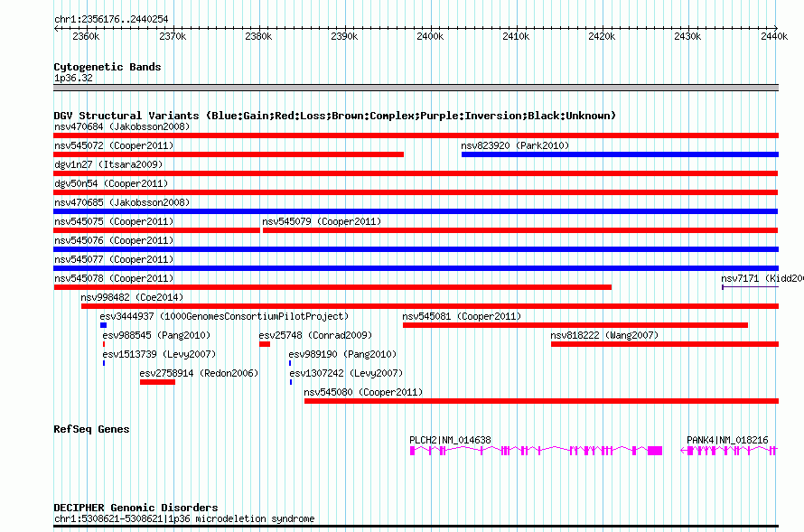The height and width of the screenshot is (532, 804).
Task: Click the nsv545080 (Cooper2011) label
Action: coord(363,392)
